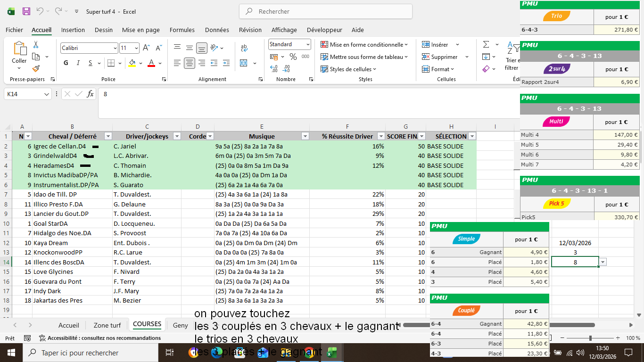Open Mettre sous forme de tableau
Viewport: 644px width, 362px height.
click(x=364, y=57)
